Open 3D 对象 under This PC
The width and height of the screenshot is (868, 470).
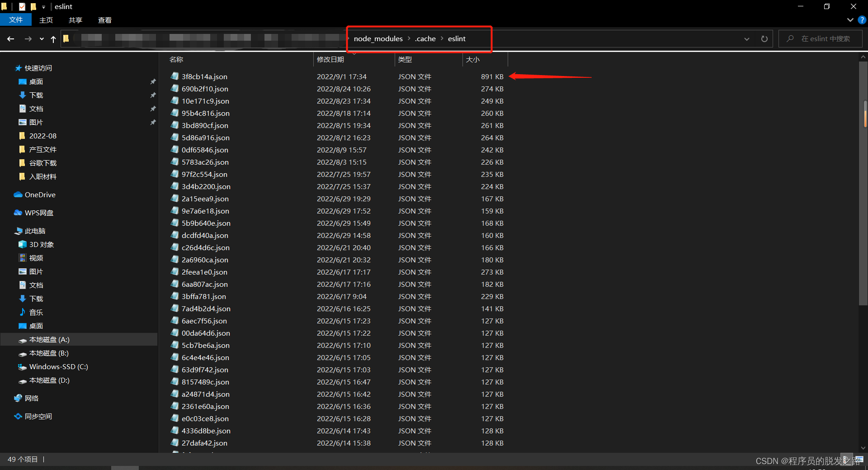(41, 245)
